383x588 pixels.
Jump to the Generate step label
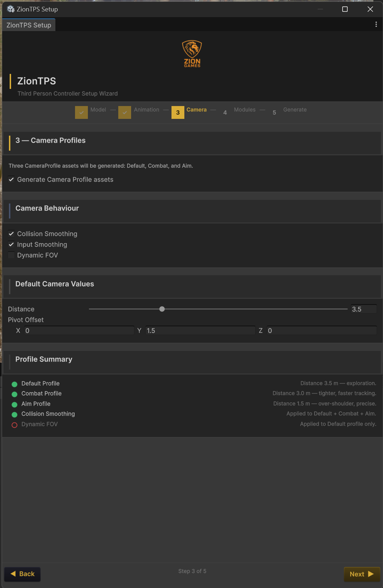295,109
